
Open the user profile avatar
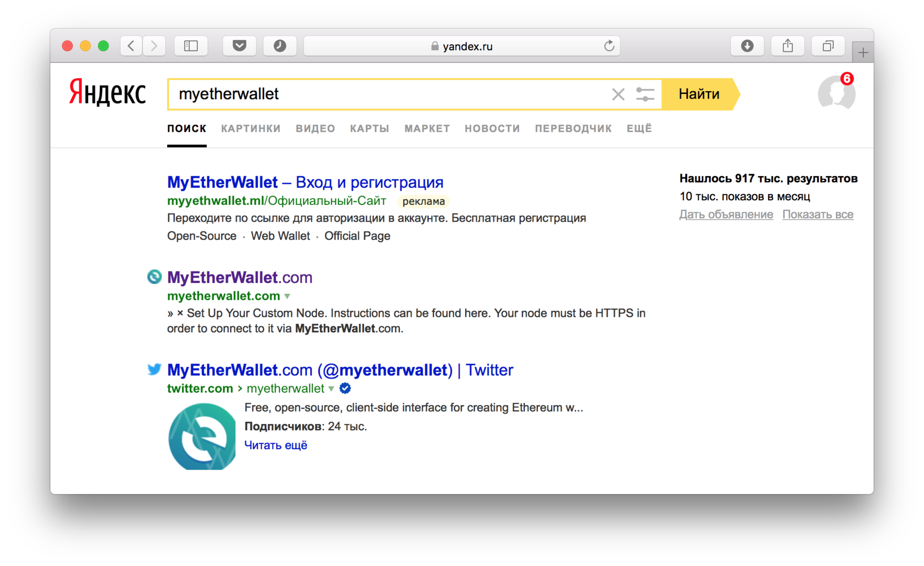pyautogui.click(x=836, y=93)
